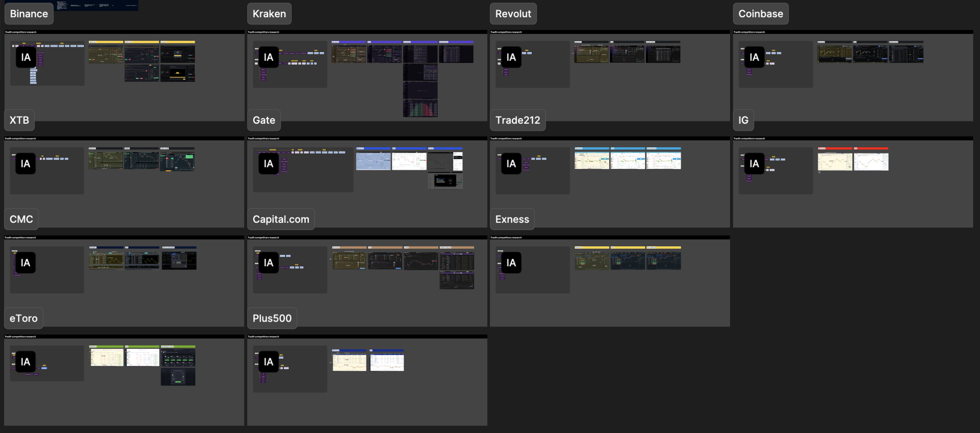Select the Gate section label
Screen dimensions: 980x433
(264, 120)
